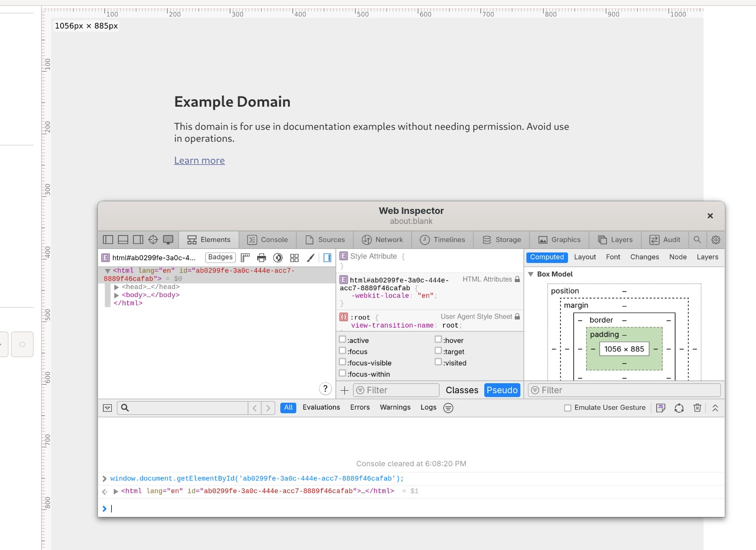Show Logs only in console

coord(429,408)
